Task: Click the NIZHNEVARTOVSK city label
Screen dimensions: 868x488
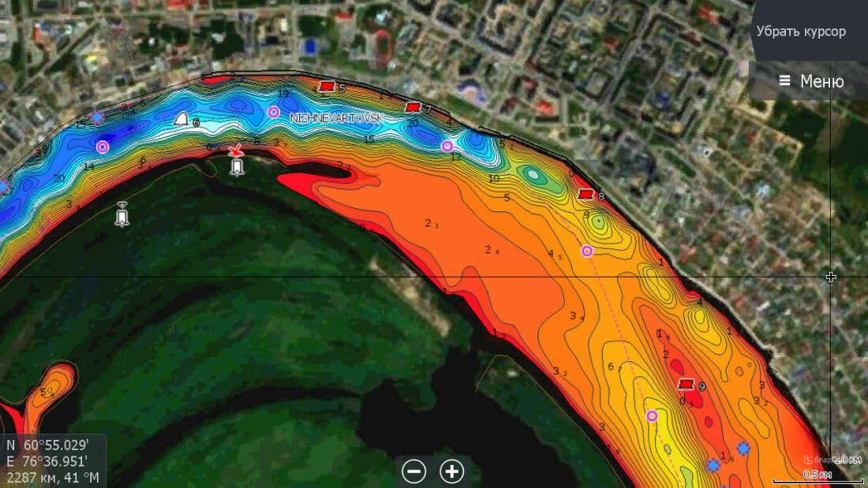Action: [x=337, y=118]
